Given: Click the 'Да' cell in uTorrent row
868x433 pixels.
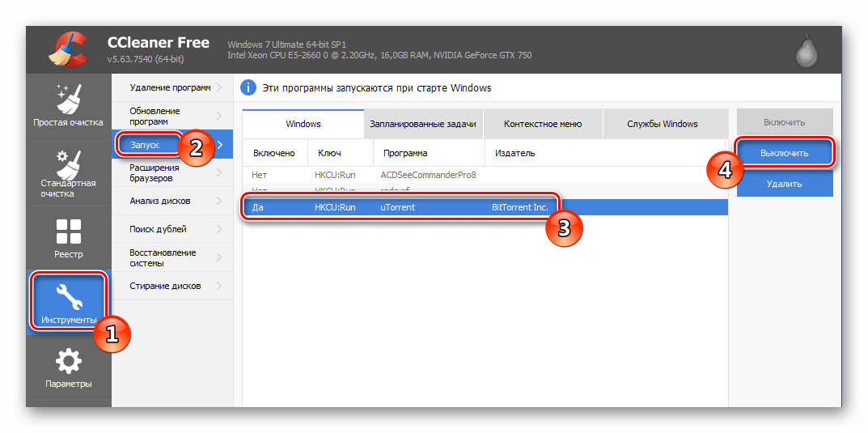Looking at the screenshot, I should tap(257, 208).
